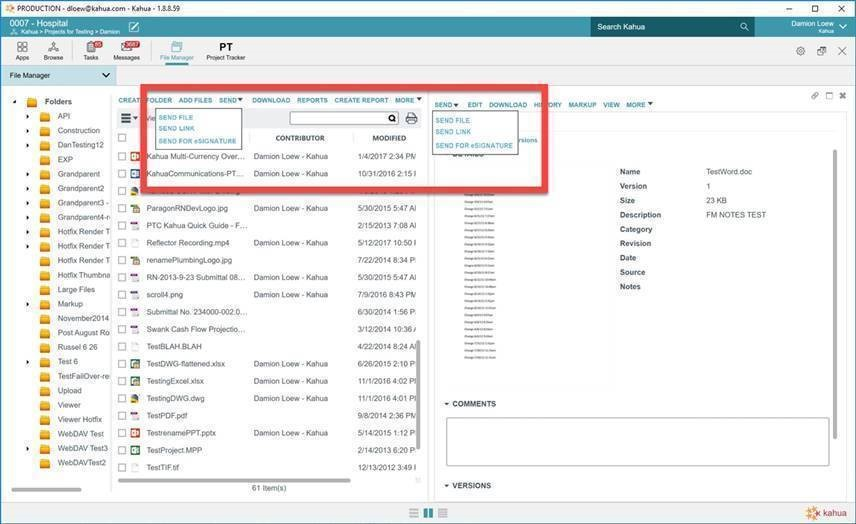Tick the checkbox beside scroll4.png
The image size is (856, 524).
(122, 295)
